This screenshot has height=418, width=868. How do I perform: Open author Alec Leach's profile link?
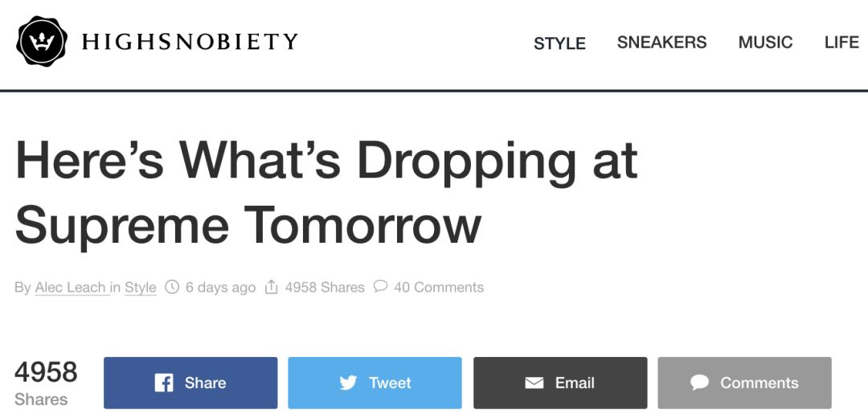tap(72, 287)
